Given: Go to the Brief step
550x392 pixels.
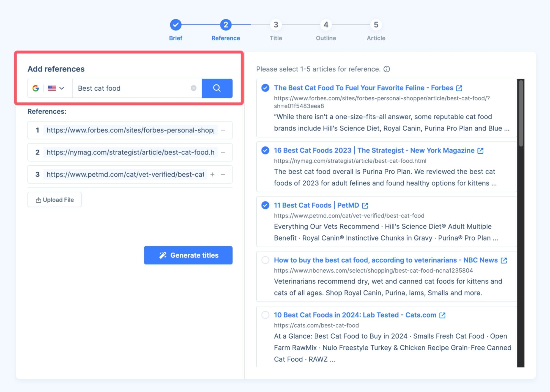Looking at the screenshot, I should point(176,30).
